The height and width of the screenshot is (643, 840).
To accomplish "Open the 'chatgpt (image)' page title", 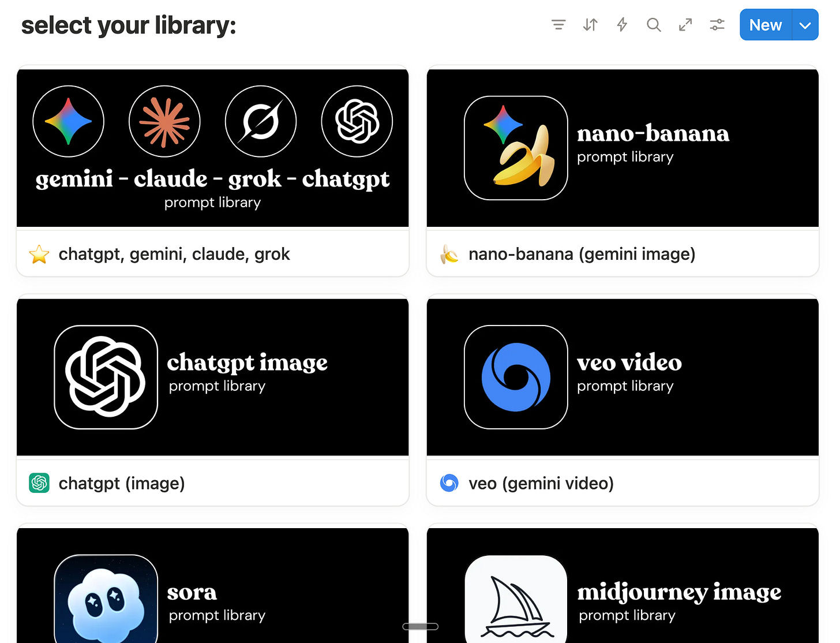I will point(122,483).
